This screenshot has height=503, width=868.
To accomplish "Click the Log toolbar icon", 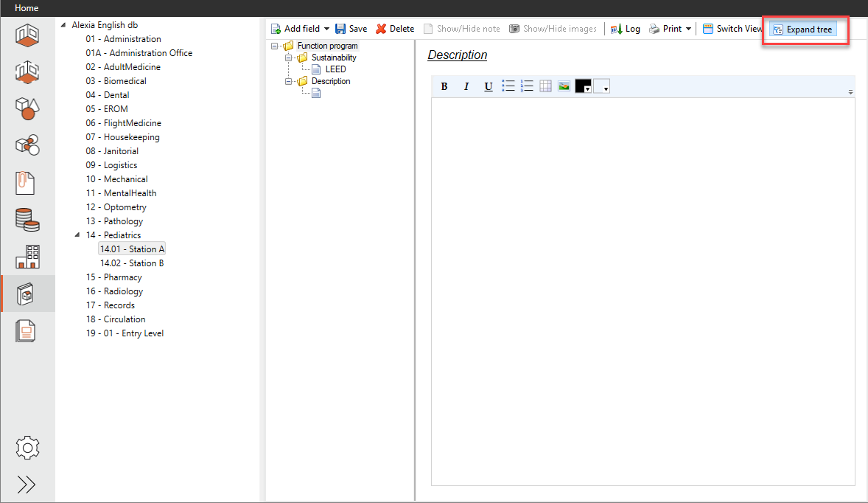I will (625, 29).
